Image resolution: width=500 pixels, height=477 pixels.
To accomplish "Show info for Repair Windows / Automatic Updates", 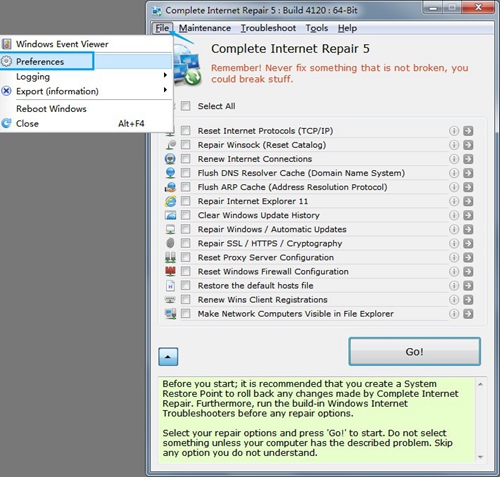I will (x=454, y=229).
